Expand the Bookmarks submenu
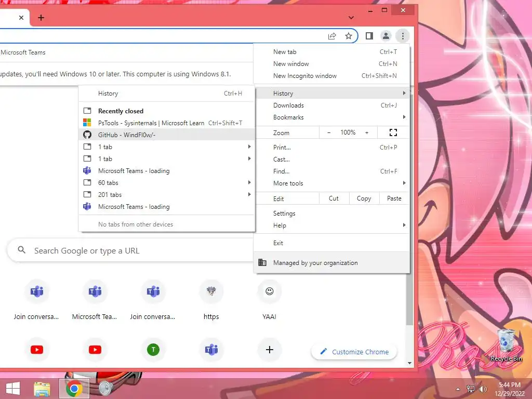Screen dimensions: 532x399 pos(331,117)
